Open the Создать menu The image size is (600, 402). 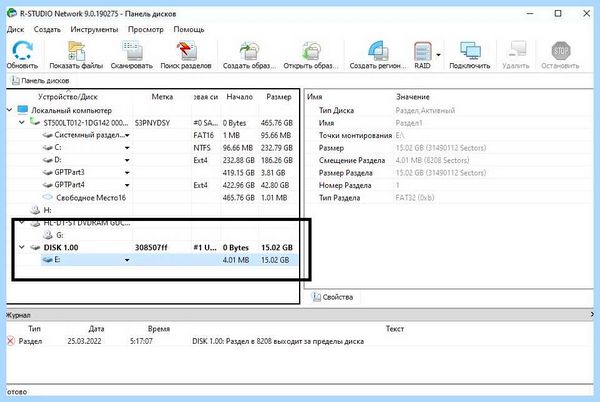(47, 29)
